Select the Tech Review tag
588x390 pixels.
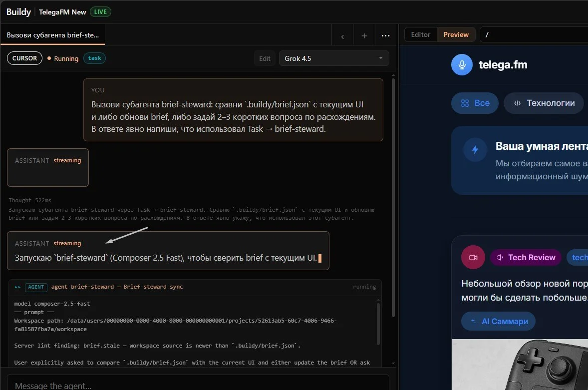(526, 257)
